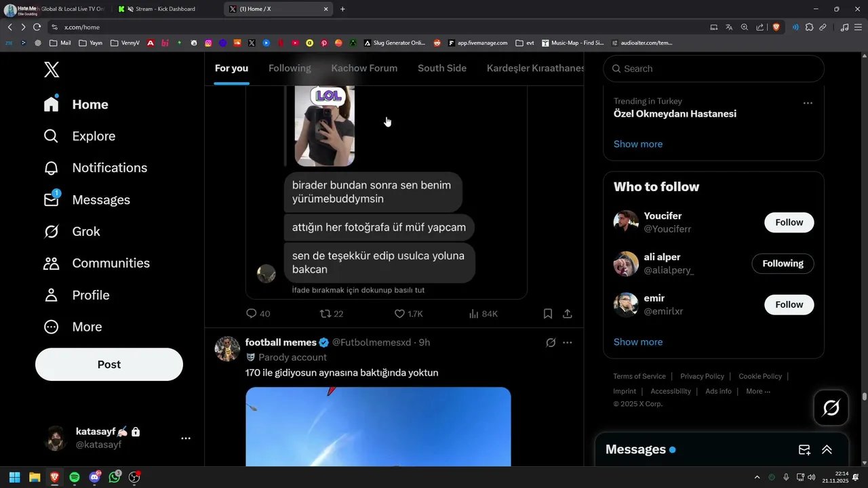868x488 pixels.
Task: Open the Explore page
Action: tap(80, 136)
